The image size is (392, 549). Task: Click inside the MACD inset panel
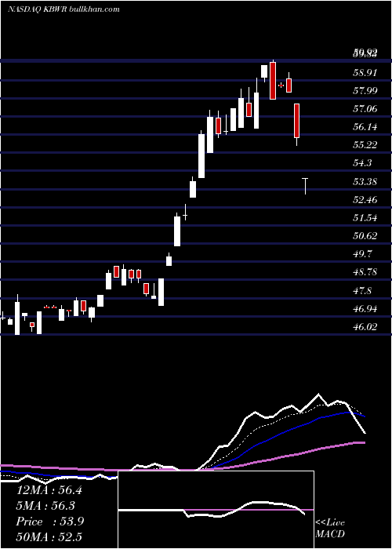click(x=216, y=510)
